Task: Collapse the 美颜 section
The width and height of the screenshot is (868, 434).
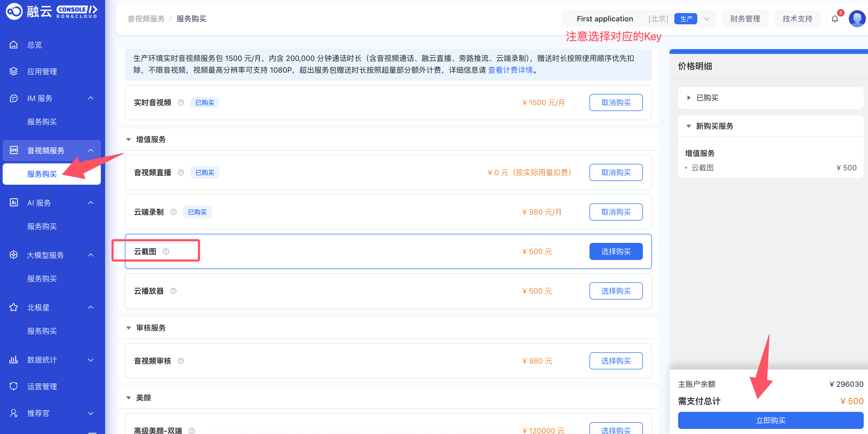Action: pyautogui.click(x=129, y=398)
